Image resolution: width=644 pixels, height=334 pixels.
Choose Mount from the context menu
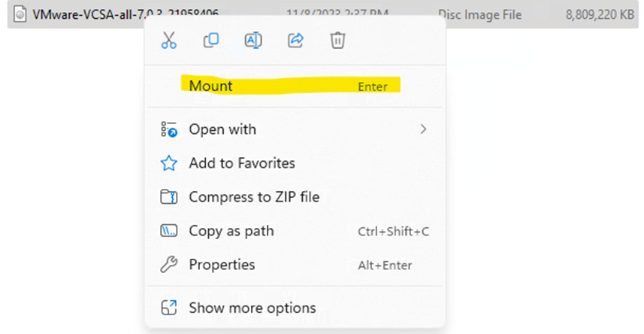(211, 86)
